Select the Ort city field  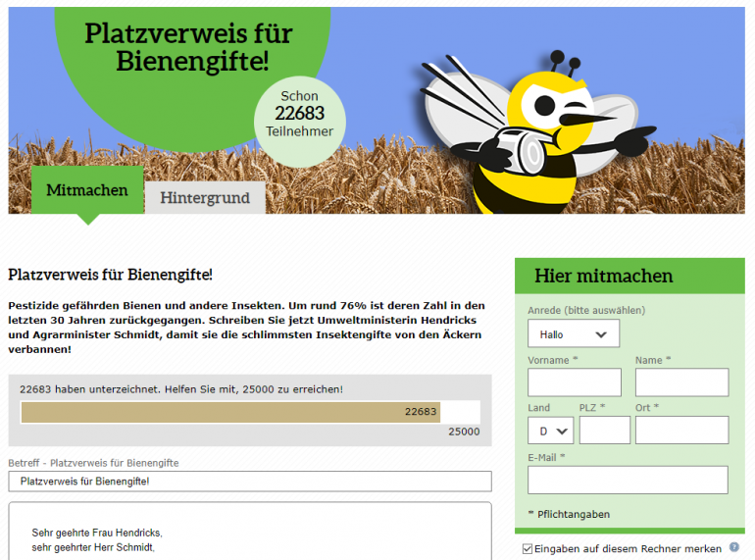[681, 431]
